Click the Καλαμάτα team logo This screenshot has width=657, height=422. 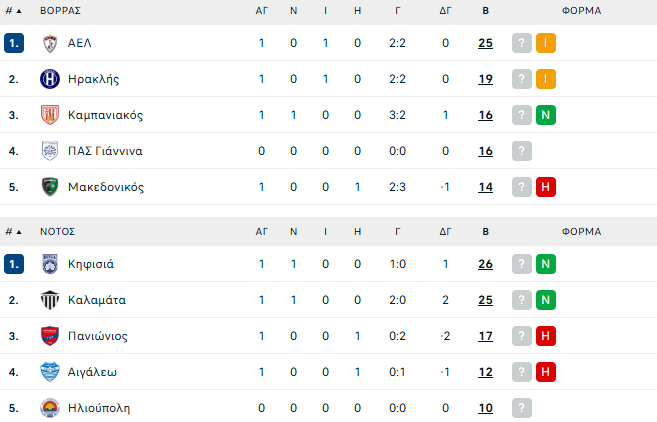[50, 300]
